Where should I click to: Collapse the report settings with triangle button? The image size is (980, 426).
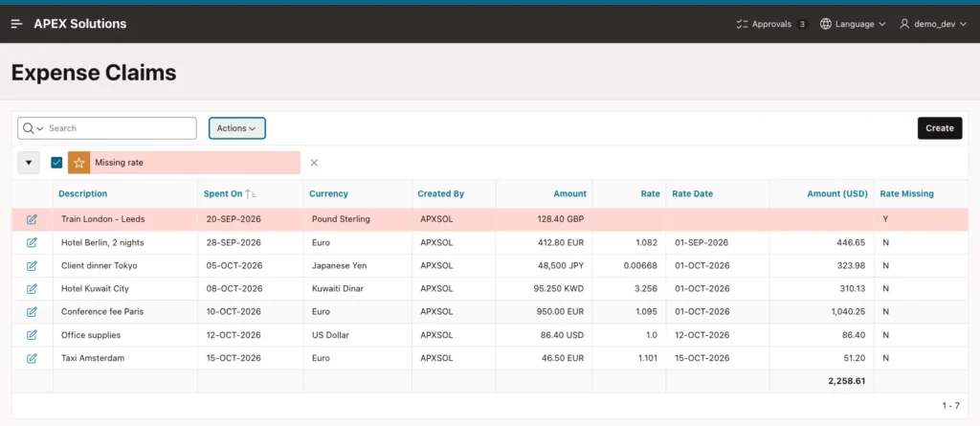pyautogui.click(x=28, y=163)
